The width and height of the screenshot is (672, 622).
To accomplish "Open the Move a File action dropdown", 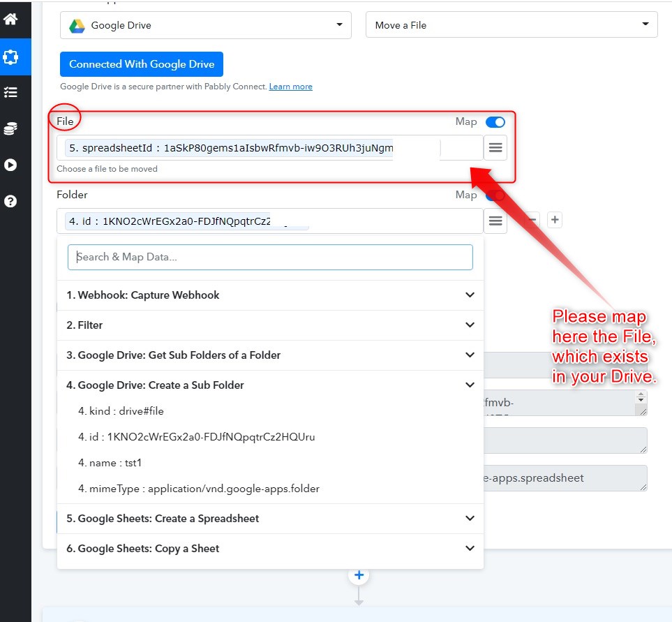I will pyautogui.click(x=512, y=25).
